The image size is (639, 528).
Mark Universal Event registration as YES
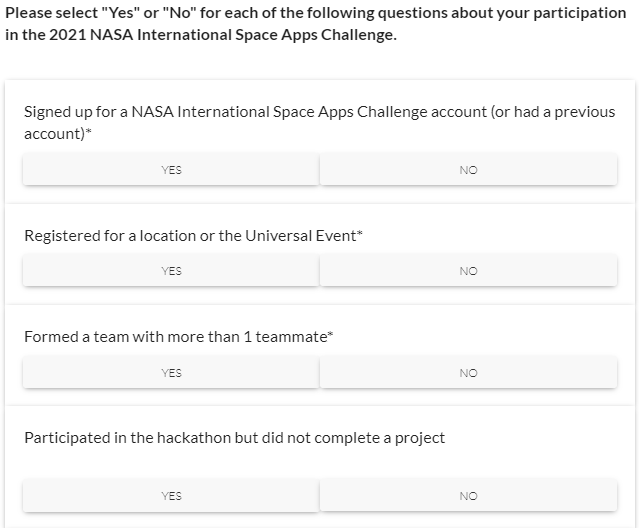tap(171, 271)
